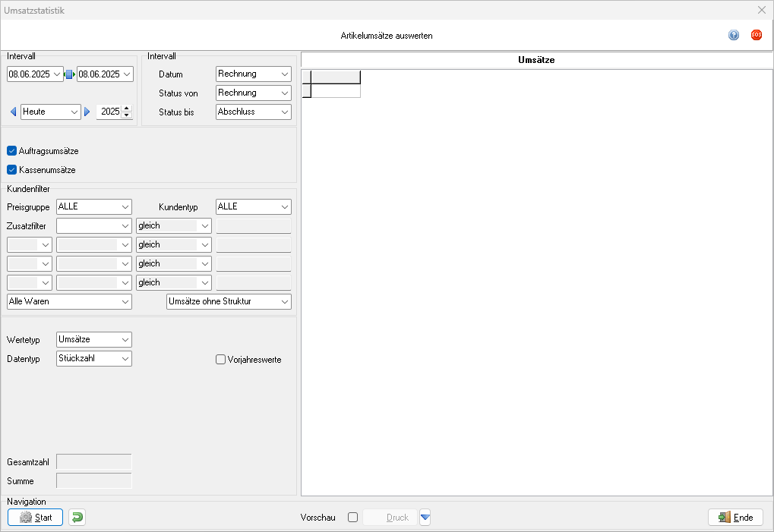Enable the Vorjahreswerte checkbox
The width and height of the screenshot is (774, 532).
point(221,360)
